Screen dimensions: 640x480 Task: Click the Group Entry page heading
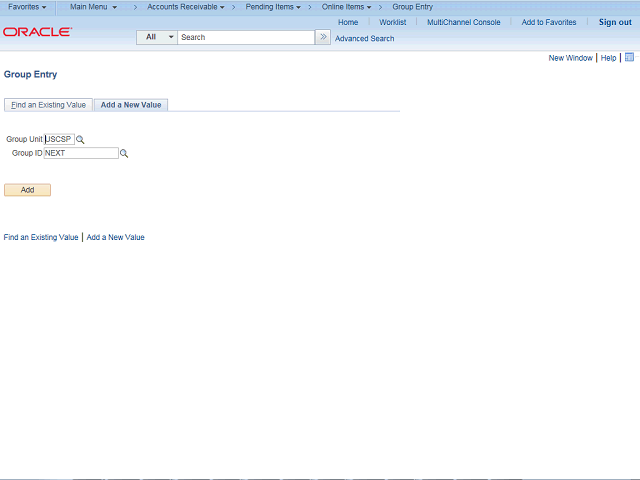click(x=30, y=74)
